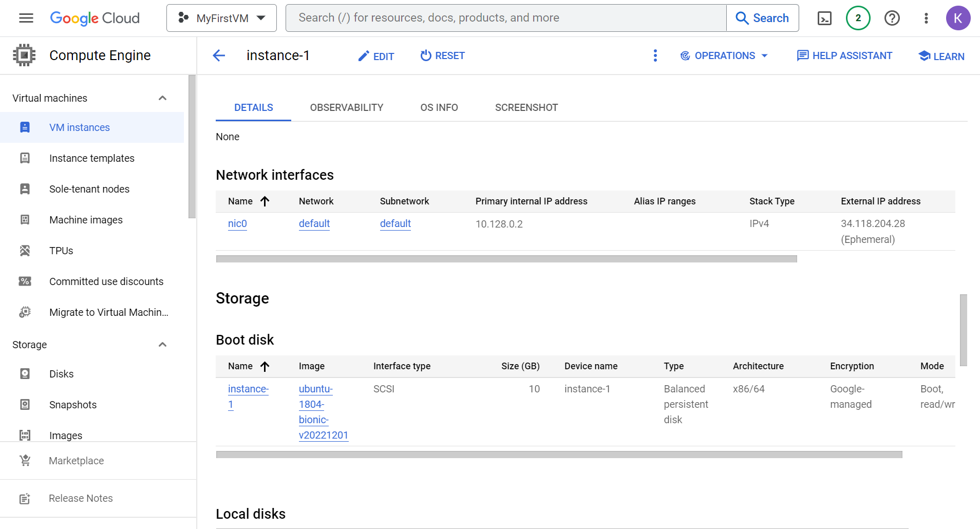The width and height of the screenshot is (980, 529).
Task: Collapse the Storage sidebar section
Action: (162, 345)
